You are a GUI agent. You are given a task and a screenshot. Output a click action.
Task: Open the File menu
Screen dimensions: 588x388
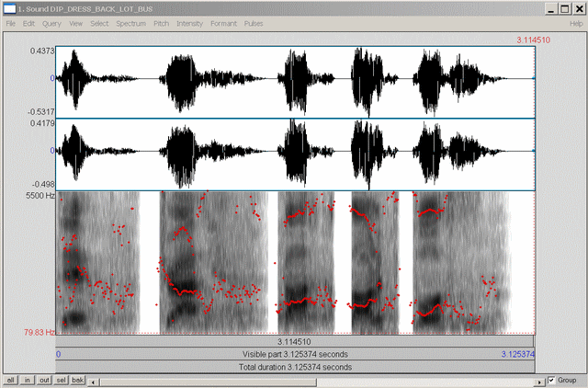tap(11, 22)
